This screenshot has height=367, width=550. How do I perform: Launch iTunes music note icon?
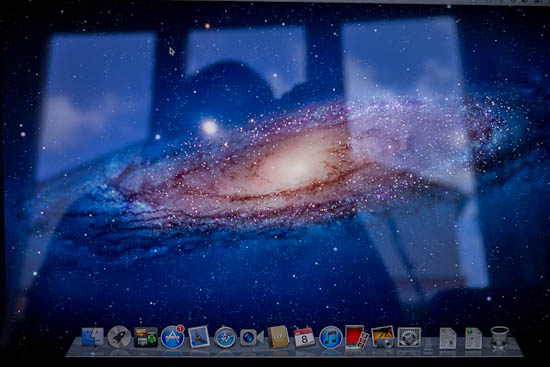pos(331,338)
